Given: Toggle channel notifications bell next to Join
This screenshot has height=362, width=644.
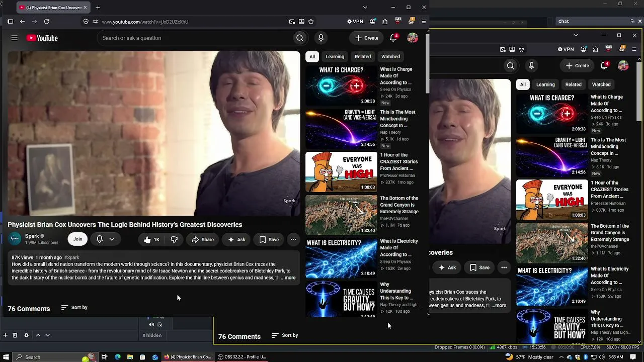Looking at the screenshot, I should pos(100,239).
